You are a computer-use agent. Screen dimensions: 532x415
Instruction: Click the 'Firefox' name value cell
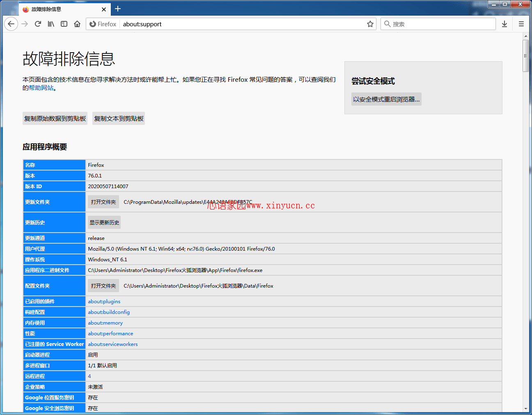[294, 165]
